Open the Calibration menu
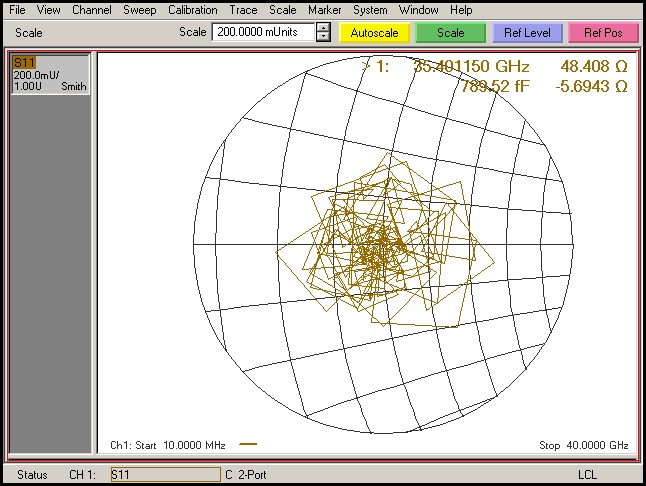This screenshot has height=486, width=646. (192, 10)
